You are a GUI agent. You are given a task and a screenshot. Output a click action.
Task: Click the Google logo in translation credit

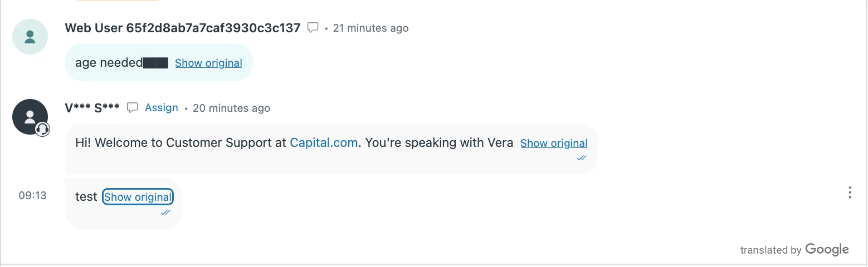827,250
